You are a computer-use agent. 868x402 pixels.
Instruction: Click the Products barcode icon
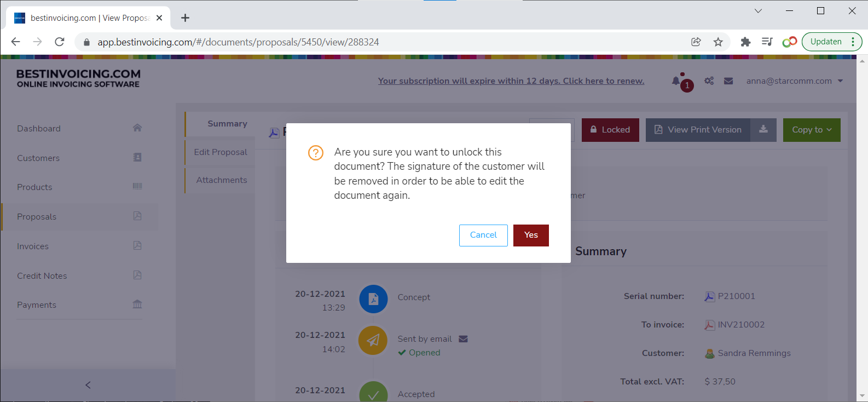point(137,187)
